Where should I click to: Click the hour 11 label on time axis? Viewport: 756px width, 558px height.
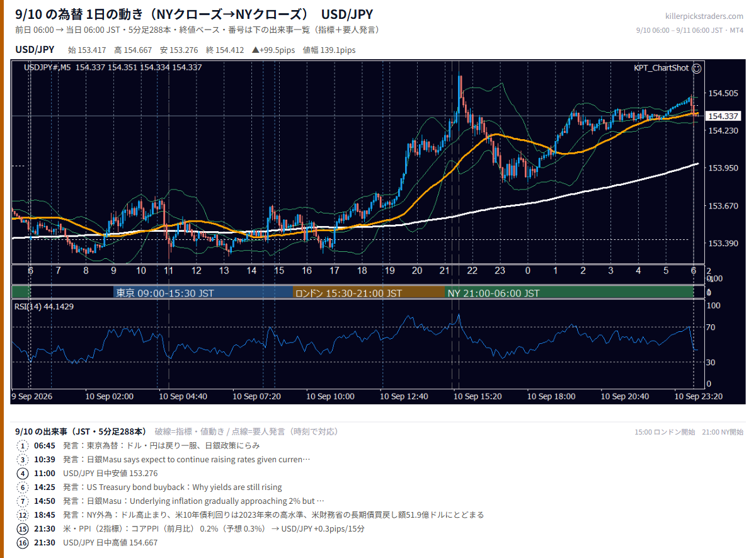pos(169,270)
